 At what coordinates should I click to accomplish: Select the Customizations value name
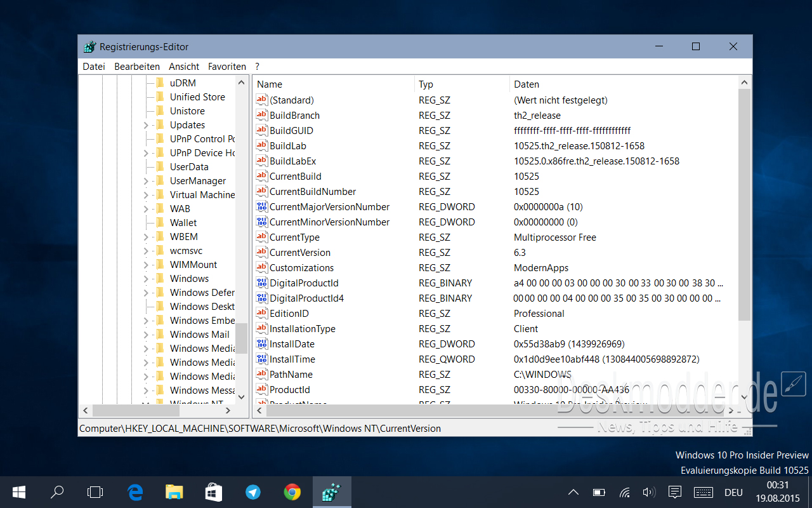[301, 267]
